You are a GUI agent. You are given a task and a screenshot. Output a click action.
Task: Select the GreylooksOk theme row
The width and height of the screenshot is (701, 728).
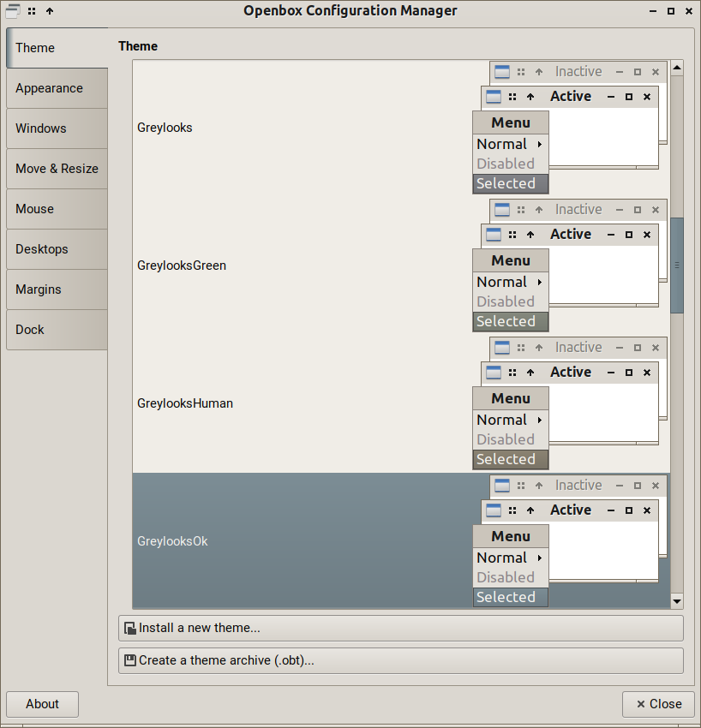[401, 541]
